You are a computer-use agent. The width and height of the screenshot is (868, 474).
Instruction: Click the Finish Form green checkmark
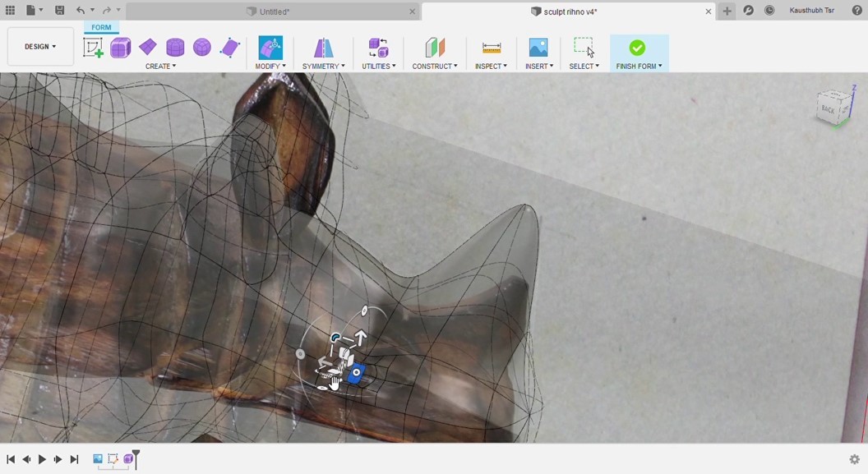637,48
